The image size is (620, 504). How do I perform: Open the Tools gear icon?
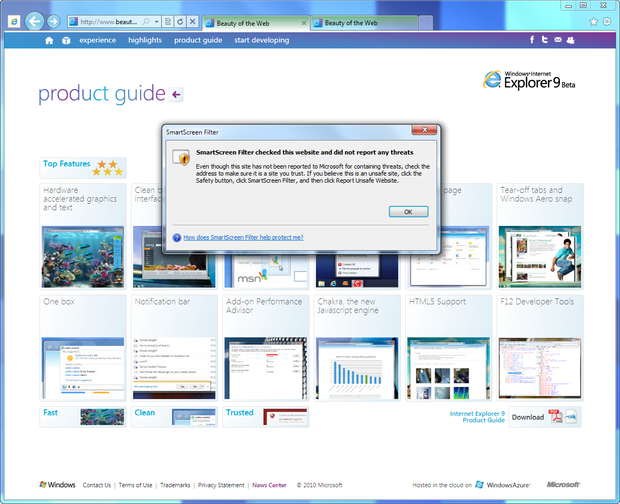tap(607, 21)
